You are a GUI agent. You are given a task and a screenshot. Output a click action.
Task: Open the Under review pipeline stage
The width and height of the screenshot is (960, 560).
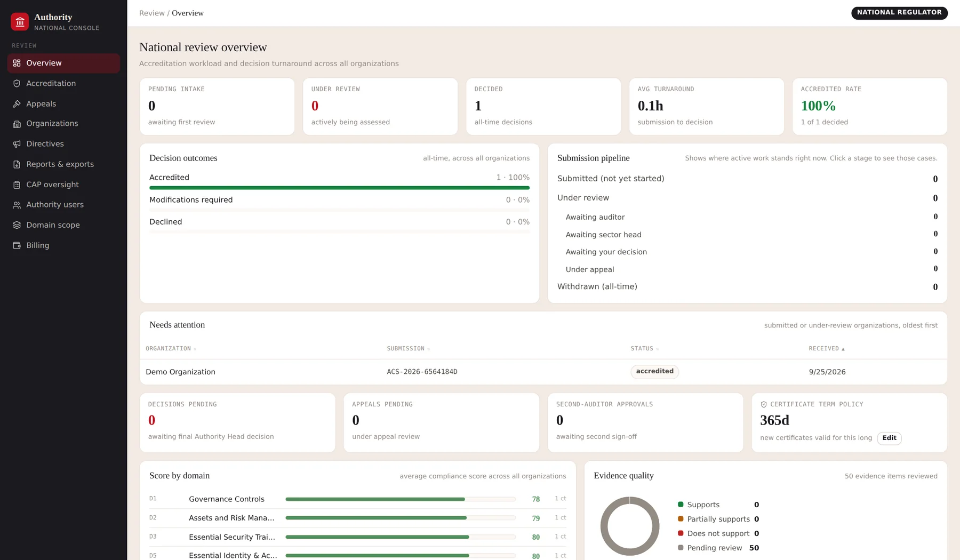[x=747, y=198]
